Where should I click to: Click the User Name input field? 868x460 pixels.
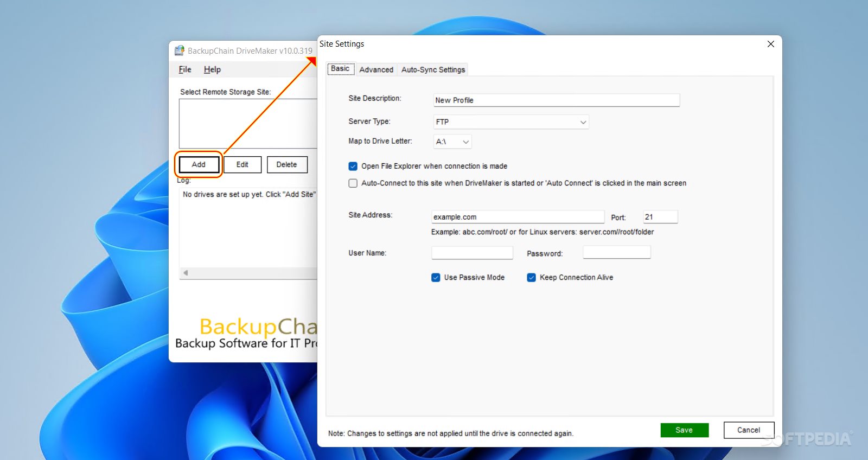click(472, 253)
